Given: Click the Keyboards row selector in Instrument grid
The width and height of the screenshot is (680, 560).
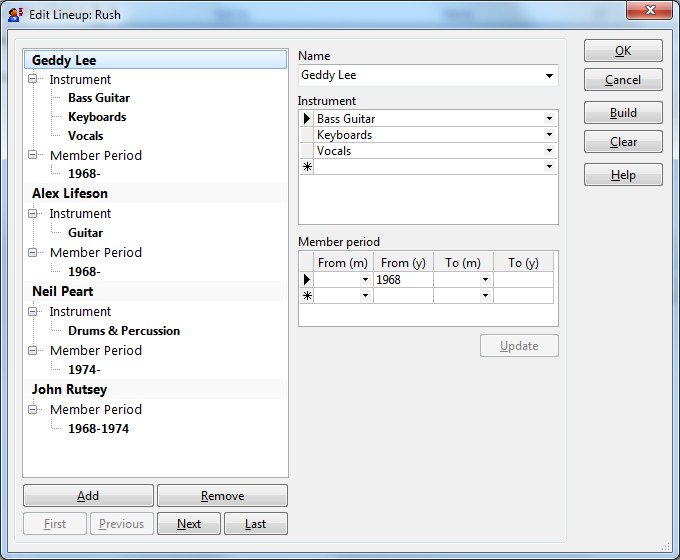Looking at the screenshot, I should 307,134.
